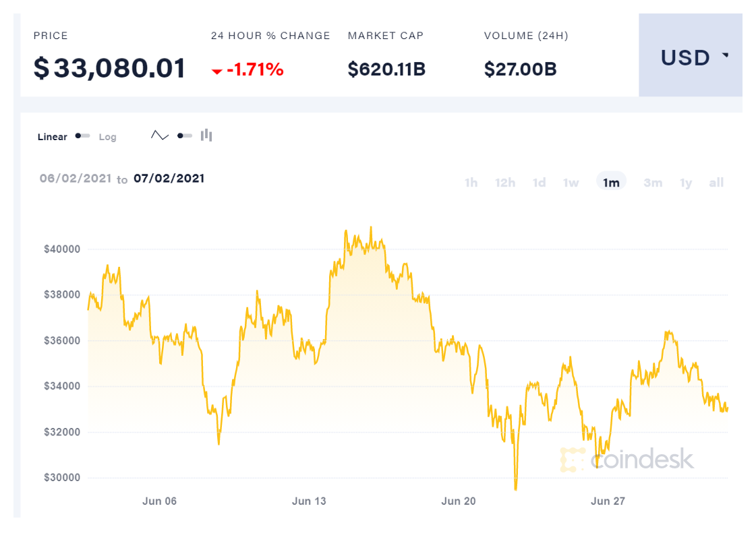Toggle the Linear/Log scale switch
The height and width of the screenshot is (558, 756).
pos(83,136)
